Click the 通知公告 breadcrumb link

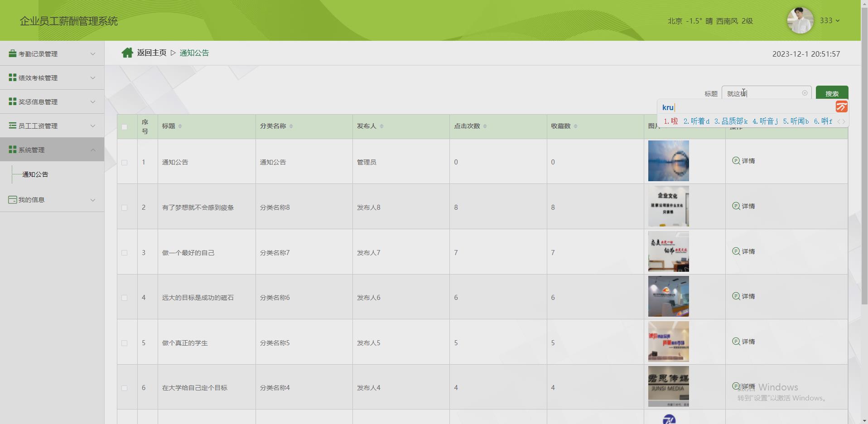194,53
